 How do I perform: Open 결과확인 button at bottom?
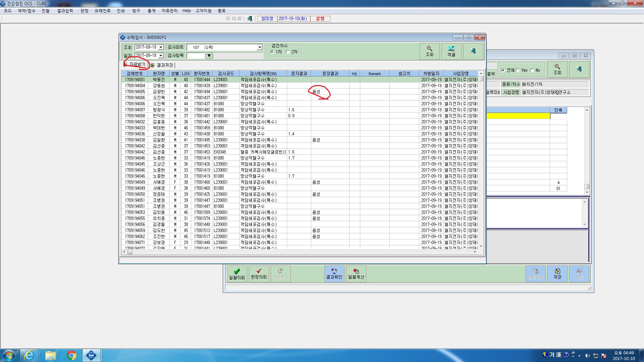point(334,274)
